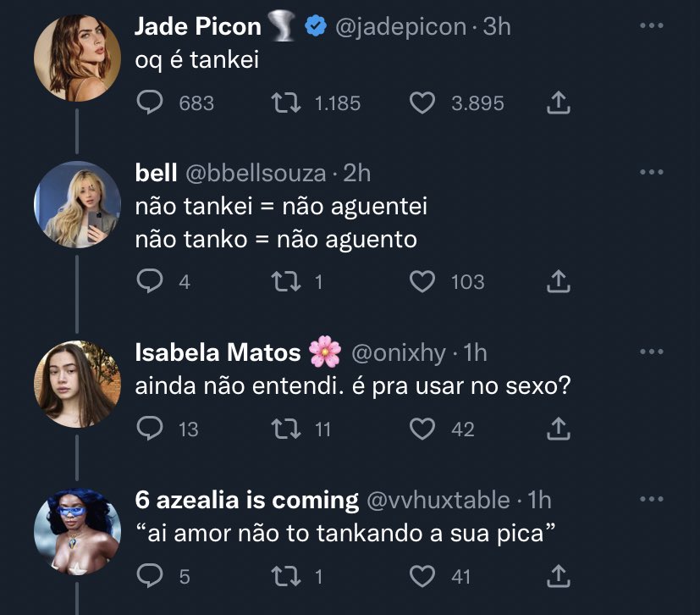The width and height of the screenshot is (700, 615).
Task: Reply to the 6 azealia is coming tweet
Action: tap(150, 576)
